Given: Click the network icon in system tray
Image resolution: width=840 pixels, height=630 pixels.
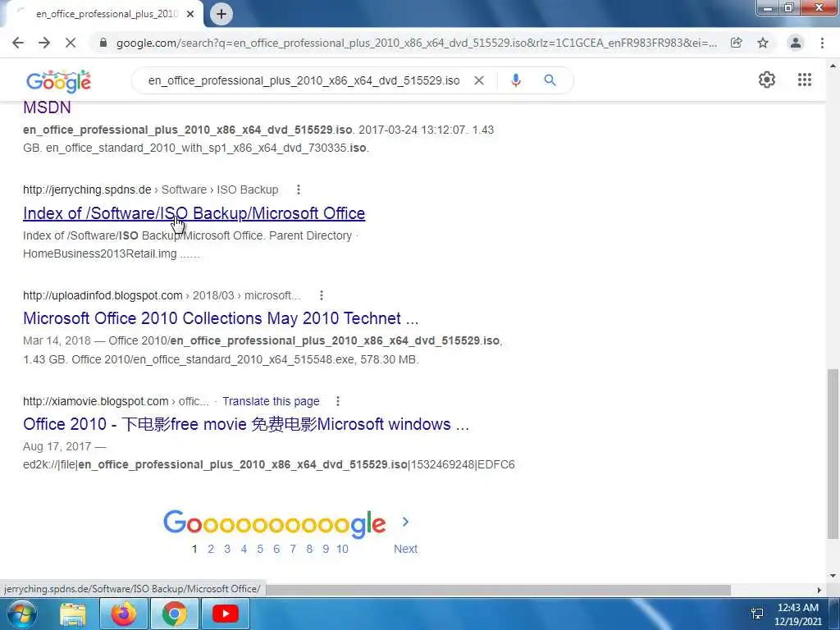Looking at the screenshot, I should pyautogui.click(x=757, y=614).
